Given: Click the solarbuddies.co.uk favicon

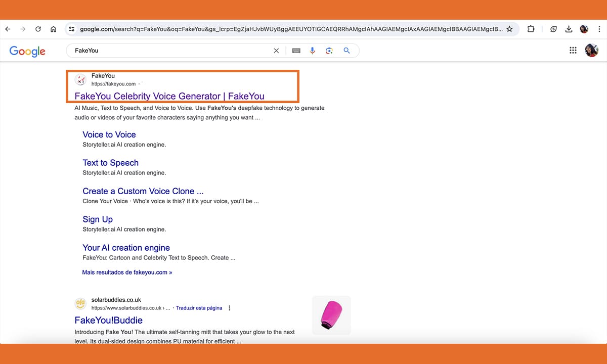Looking at the screenshot, I should [80, 303].
